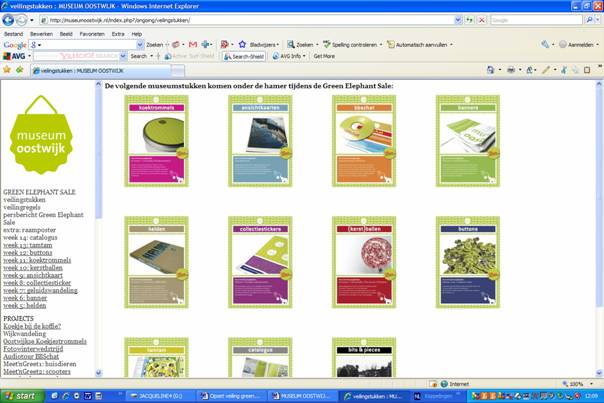Open the ansichtkaarten auction card
The width and height of the screenshot is (604, 403).
click(260, 141)
